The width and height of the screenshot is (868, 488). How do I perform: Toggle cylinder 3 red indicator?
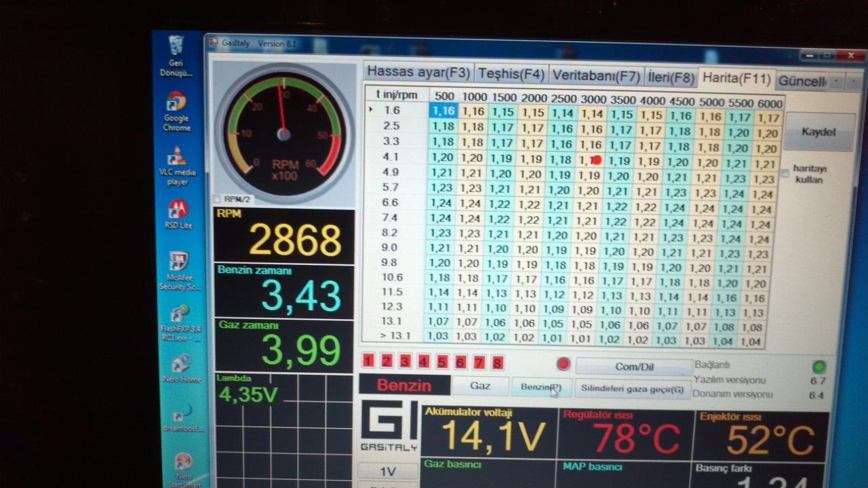pyautogui.click(x=405, y=361)
